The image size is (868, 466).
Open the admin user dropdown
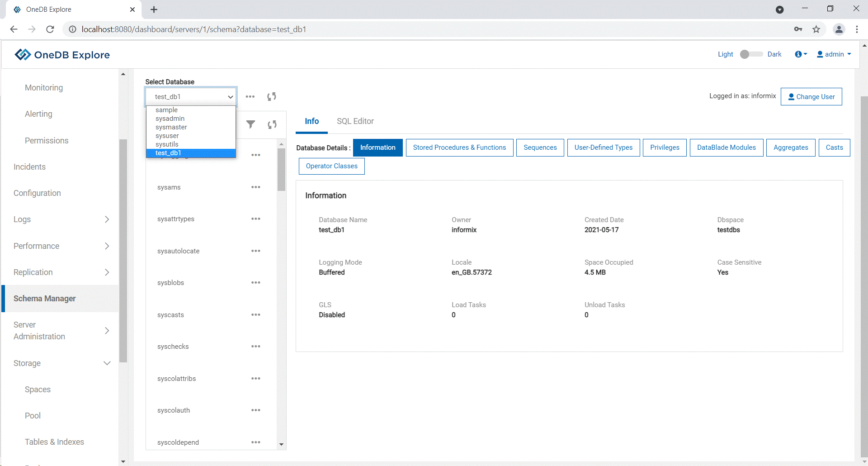coord(834,54)
